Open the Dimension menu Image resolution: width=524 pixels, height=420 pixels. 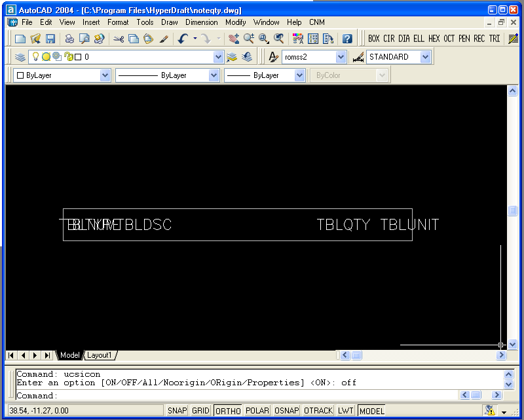coord(202,22)
